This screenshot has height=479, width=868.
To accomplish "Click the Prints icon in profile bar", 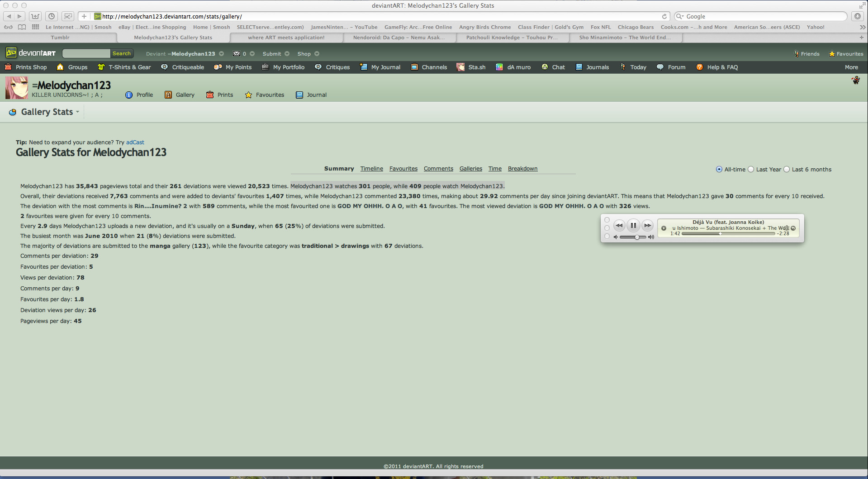I will click(x=210, y=95).
